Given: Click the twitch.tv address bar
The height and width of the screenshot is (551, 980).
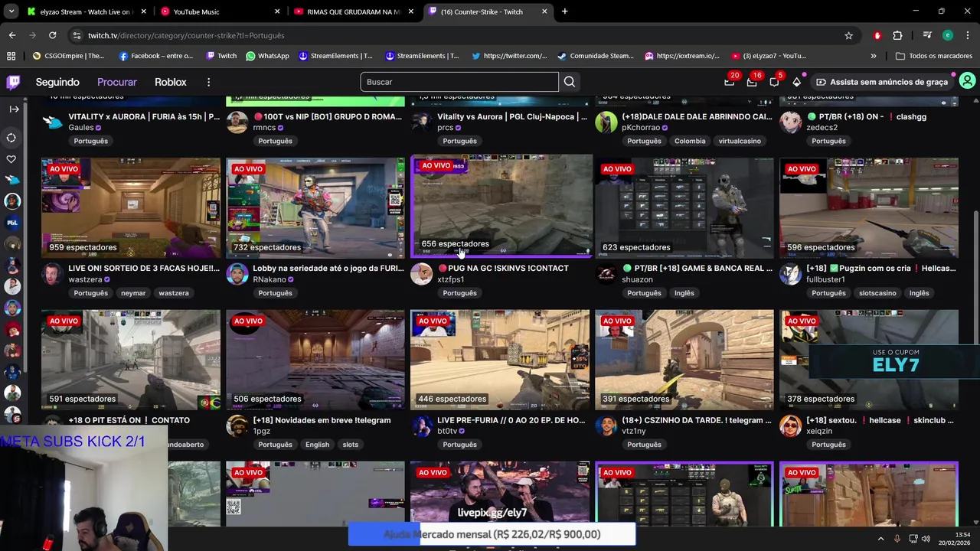Looking at the screenshot, I should click(459, 35).
